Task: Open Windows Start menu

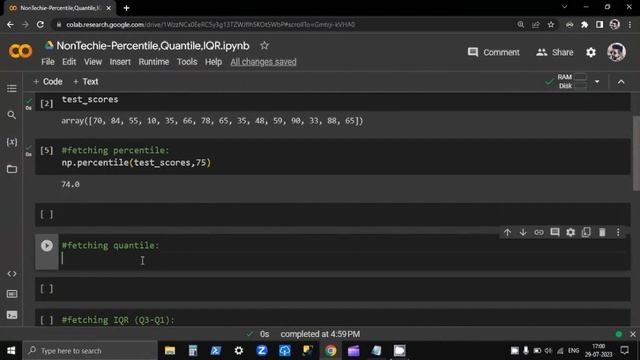Action: point(11,351)
